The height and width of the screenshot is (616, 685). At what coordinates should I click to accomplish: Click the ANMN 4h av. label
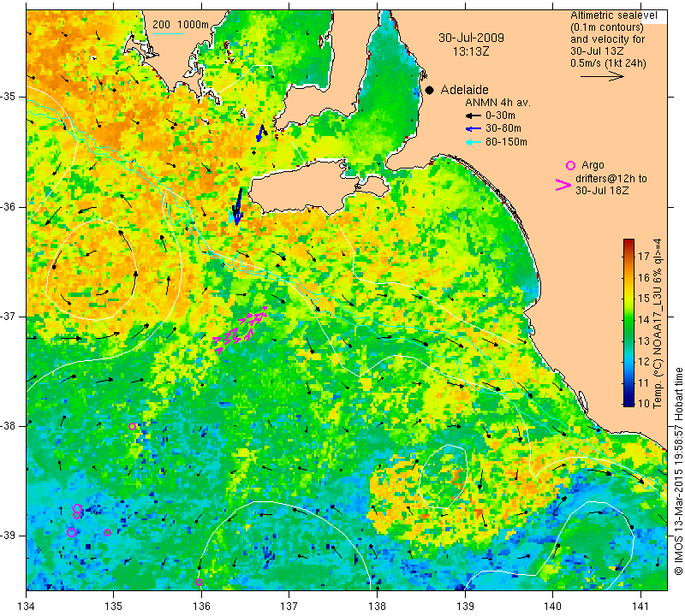coord(497,103)
